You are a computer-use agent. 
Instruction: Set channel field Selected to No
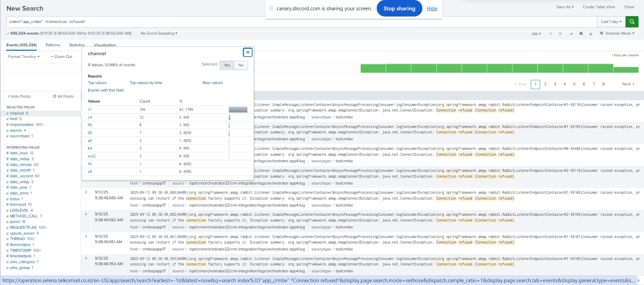click(x=241, y=65)
